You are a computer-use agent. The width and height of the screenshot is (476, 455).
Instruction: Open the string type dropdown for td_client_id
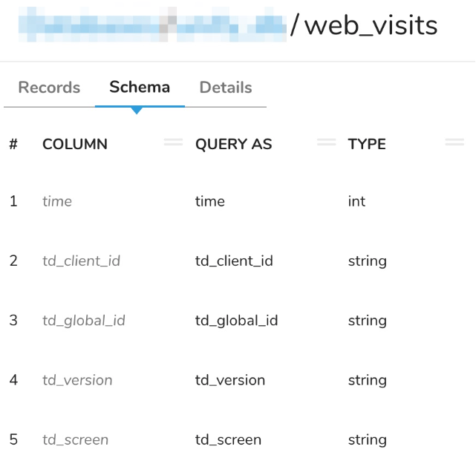tap(368, 261)
